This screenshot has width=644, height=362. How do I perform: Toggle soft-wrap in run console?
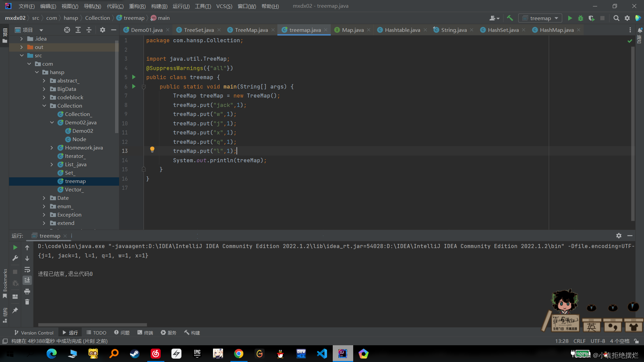pyautogui.click(x=27, y=269)
